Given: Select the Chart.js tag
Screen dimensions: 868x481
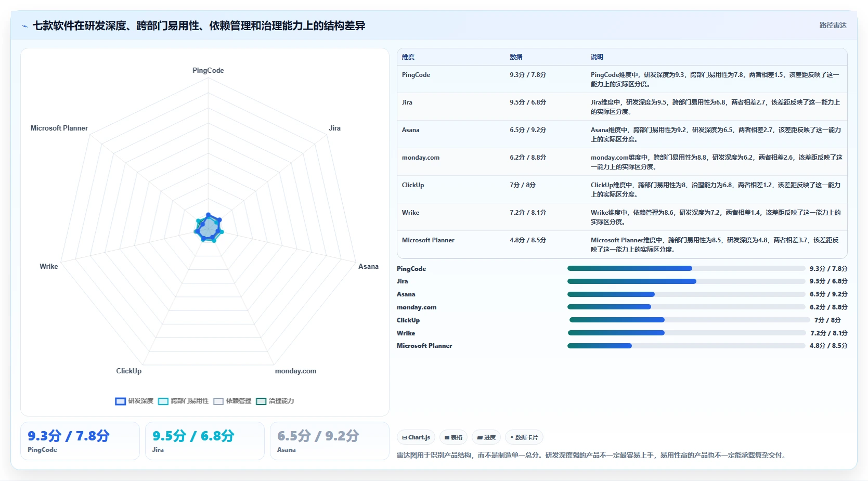Looking at the screenshot, I should click(x=416, y=437).
